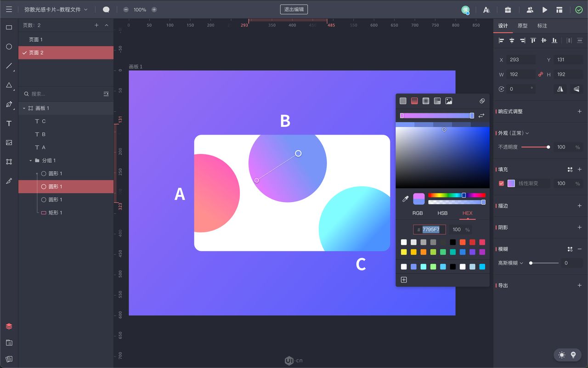Click the opacity slider in 外观
This screenshot has width=588, height=368.
tap(536, 147)
